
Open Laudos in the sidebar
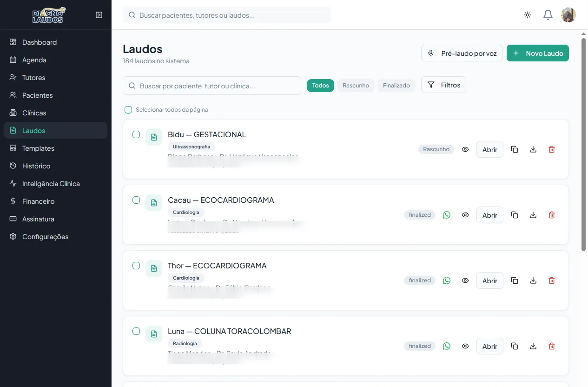tap(55, 131)
